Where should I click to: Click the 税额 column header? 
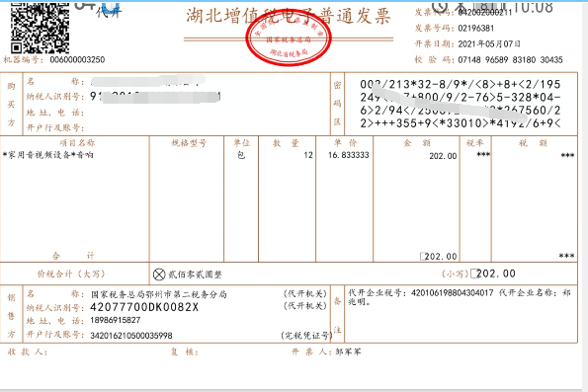[x=533, y=143]
